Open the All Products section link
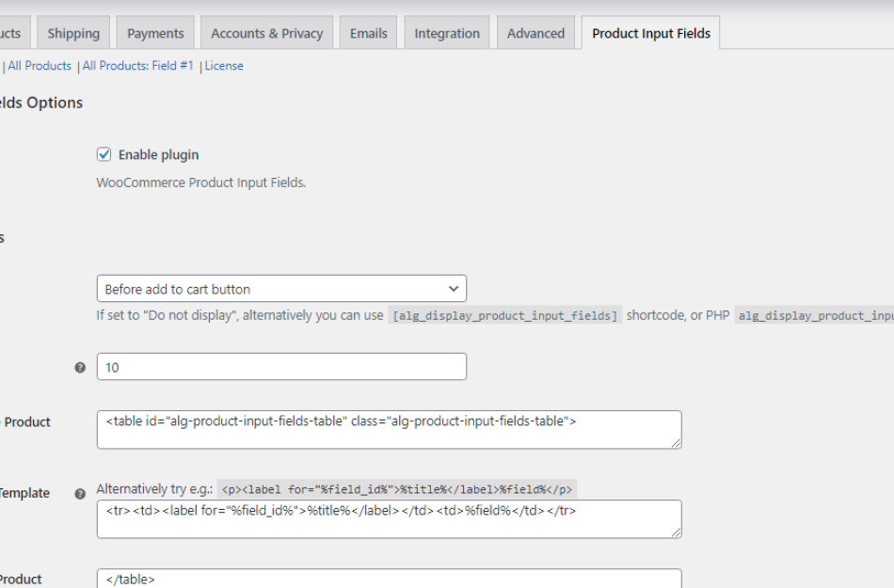 pyautogui.click(x=40, y=66)
